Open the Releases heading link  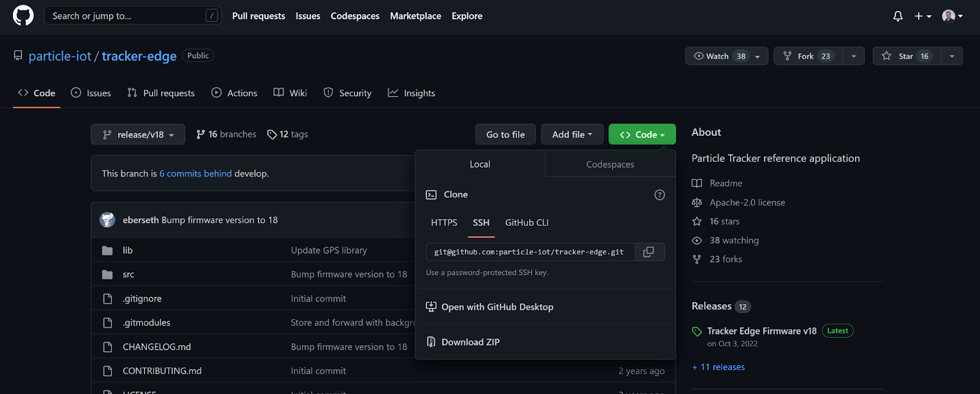pos(721,306)
